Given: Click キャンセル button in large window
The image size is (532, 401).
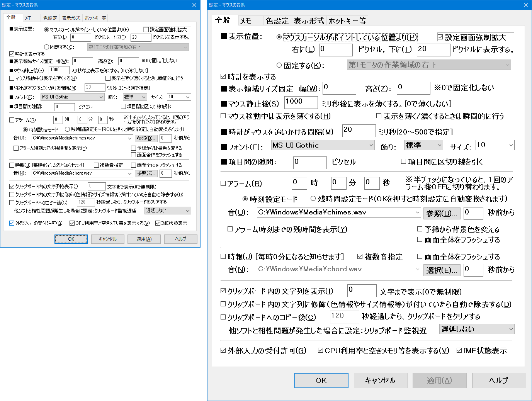Looking at the screenshot, I should click(381, 381).
